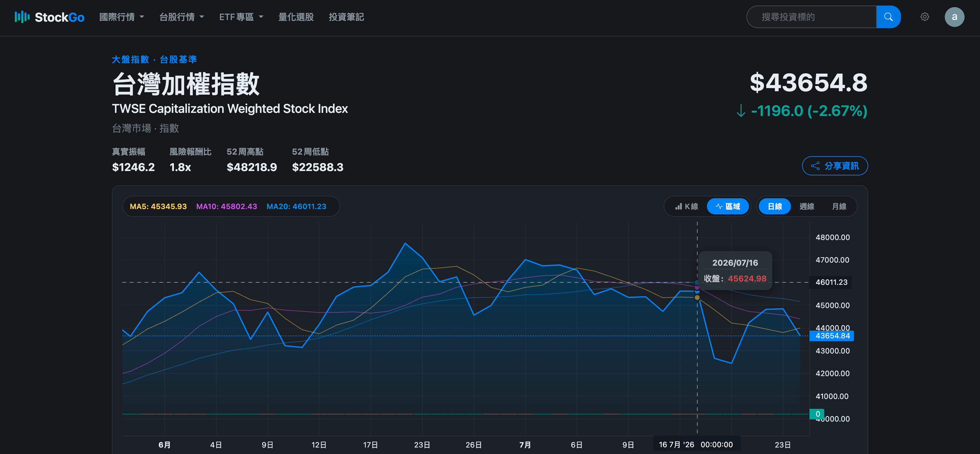Expand the 國際行情 dropdown menu
The height and width of the screenshot is (454, 980).
coord(122,17)
